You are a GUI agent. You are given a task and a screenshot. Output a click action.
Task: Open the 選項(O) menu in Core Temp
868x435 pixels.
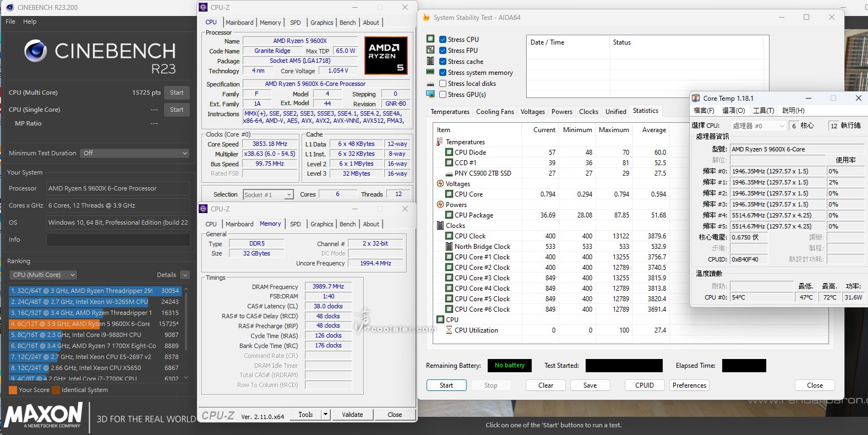(x=733, y=111)
